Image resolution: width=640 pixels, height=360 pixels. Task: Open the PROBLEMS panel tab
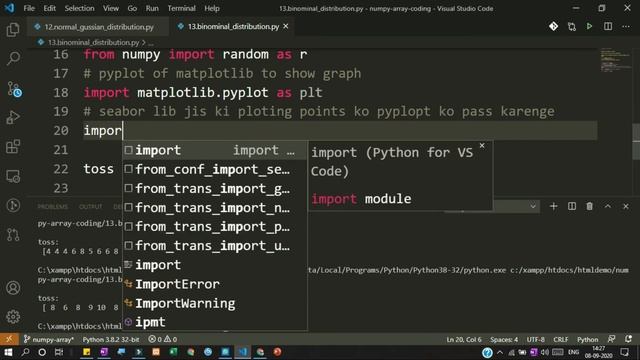click(53, 207)
